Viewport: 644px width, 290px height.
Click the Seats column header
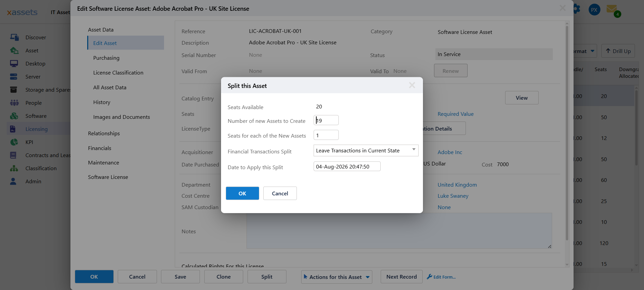tap(600, 69)
